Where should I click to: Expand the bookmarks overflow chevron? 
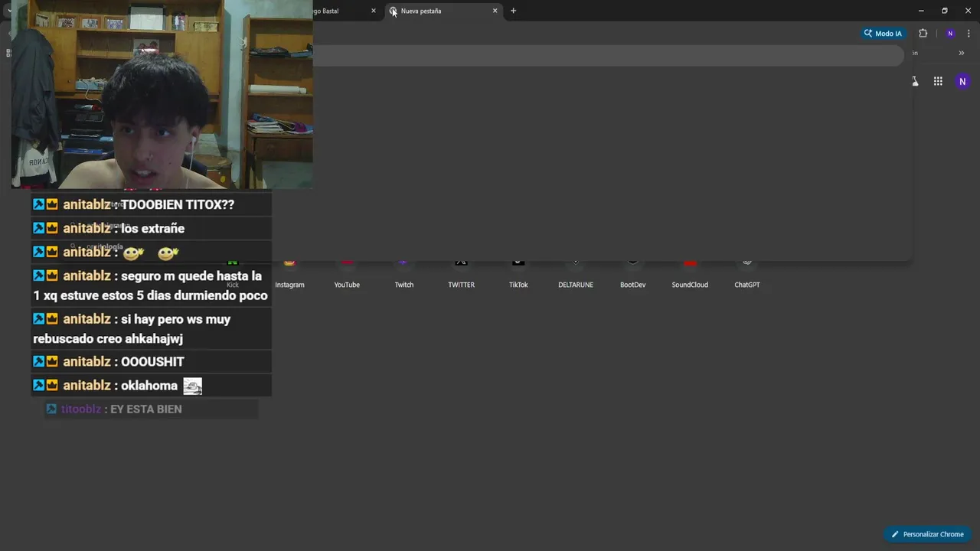click(962, 53)
